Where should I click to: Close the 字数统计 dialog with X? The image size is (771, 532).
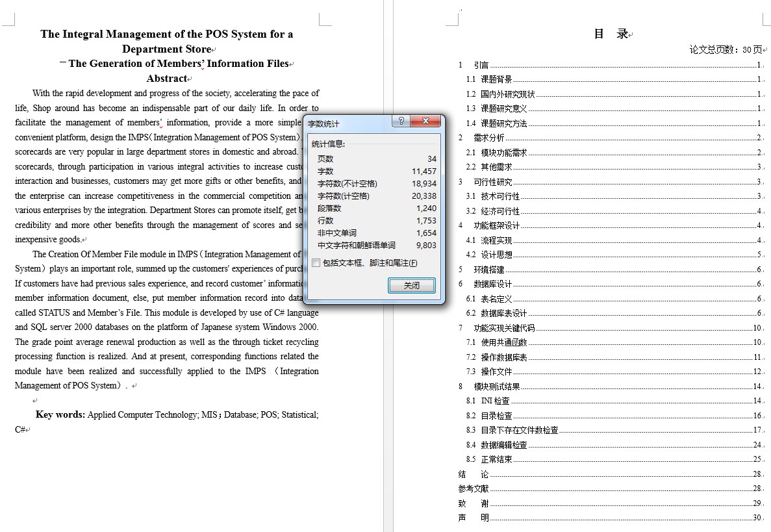425,121
